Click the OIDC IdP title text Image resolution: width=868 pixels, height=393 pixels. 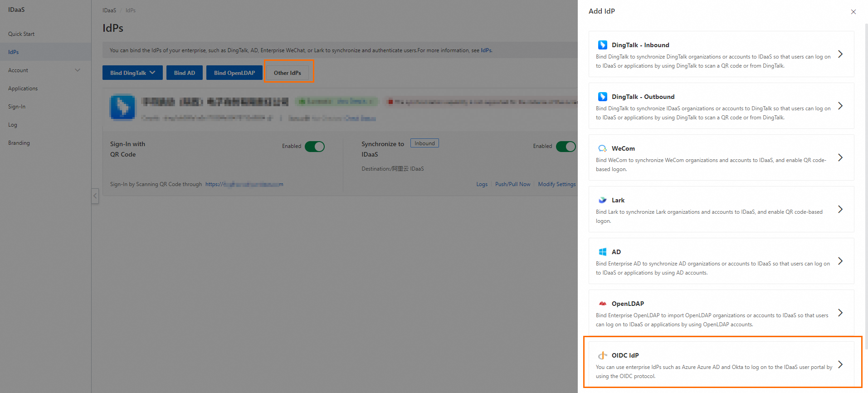coord(625,355)
